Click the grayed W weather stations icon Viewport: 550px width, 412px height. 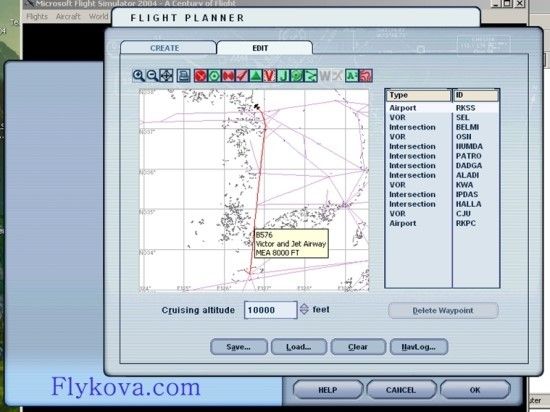tap(325, 75)
